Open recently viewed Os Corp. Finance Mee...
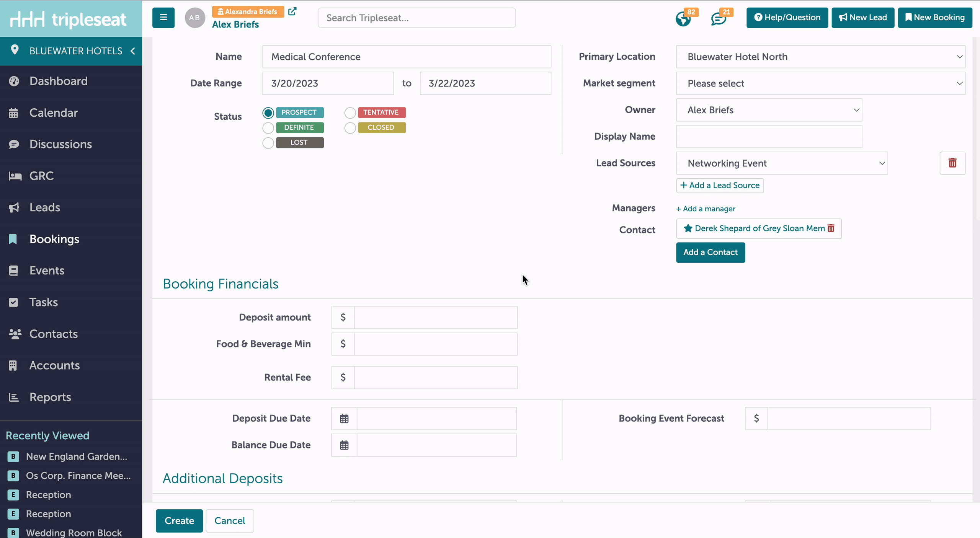 tap(78, 476)
